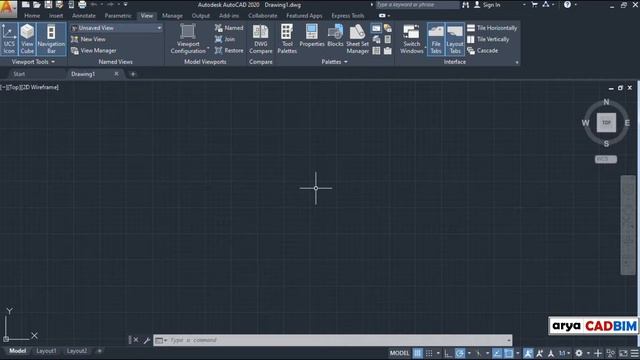Click New View in Named Views panel
The height and width of the screenshot is (360, 640).
(x=88, y=39)
